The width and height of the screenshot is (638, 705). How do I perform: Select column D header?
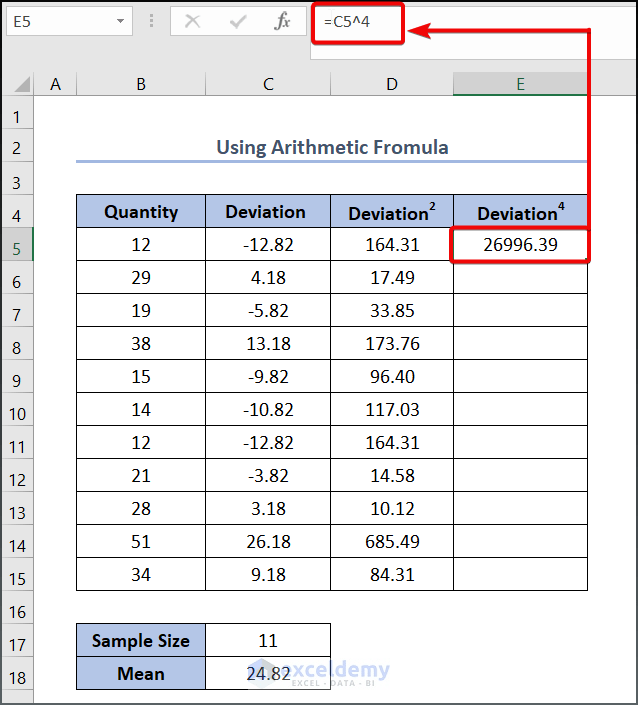pos(392,84)
